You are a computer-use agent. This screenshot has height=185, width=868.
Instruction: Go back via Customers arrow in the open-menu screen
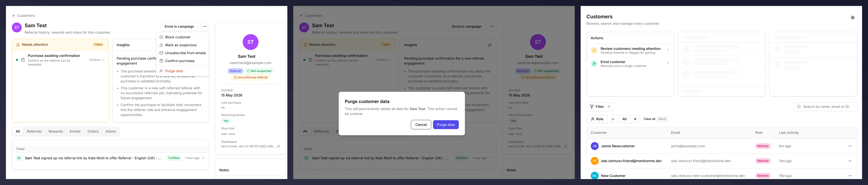click(24, 16)
